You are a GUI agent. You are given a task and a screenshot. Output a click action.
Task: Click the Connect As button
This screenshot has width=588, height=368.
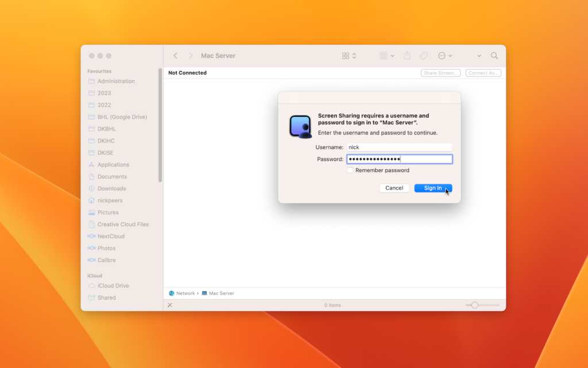[483, 73]
